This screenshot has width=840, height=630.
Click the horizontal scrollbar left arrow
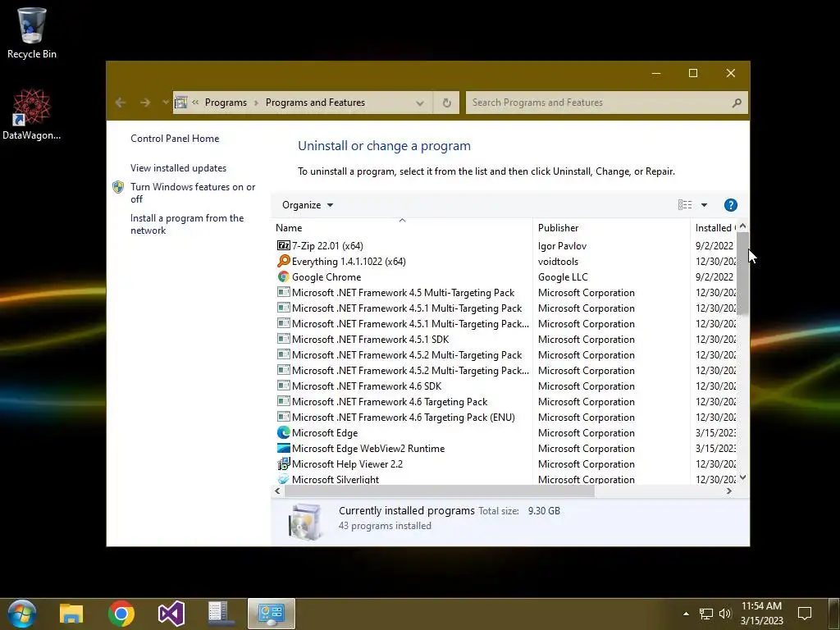coord(277,491)
